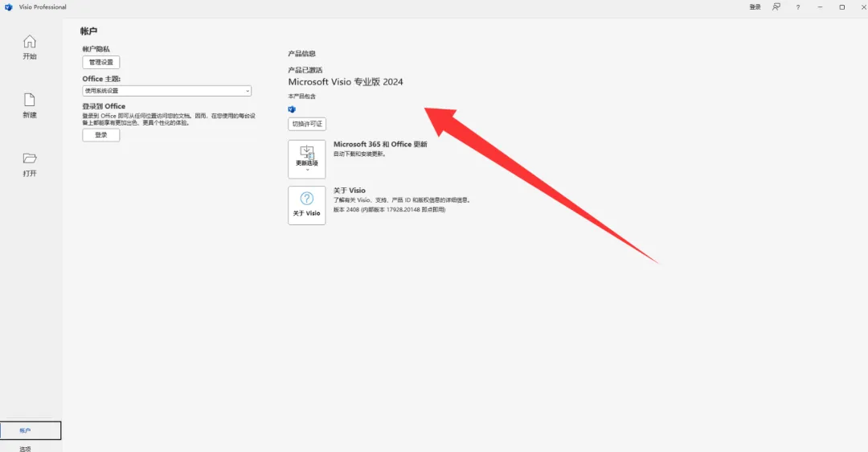868x452 pixels.
Task: Click the 产品信息 heading
Action: (x=301, y=54)
